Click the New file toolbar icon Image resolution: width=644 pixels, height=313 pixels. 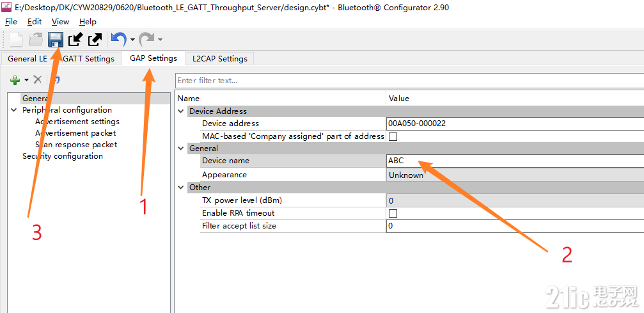[16, 40]
